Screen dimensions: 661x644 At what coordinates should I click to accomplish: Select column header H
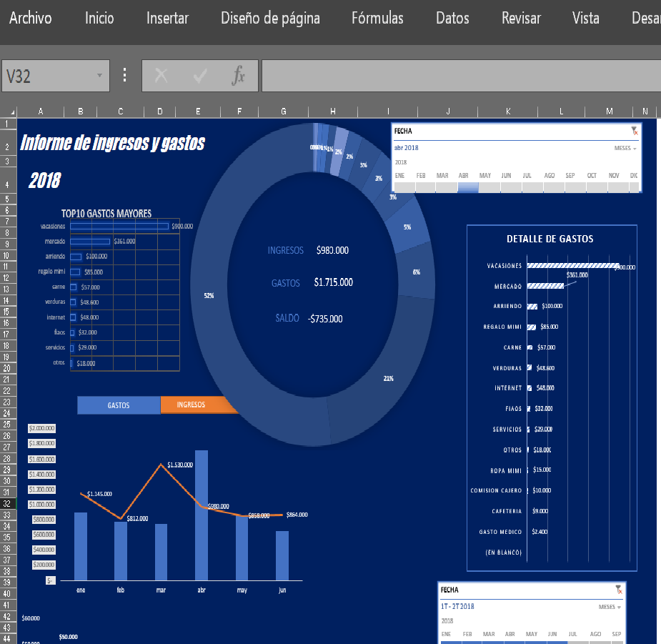click(332, 112)
